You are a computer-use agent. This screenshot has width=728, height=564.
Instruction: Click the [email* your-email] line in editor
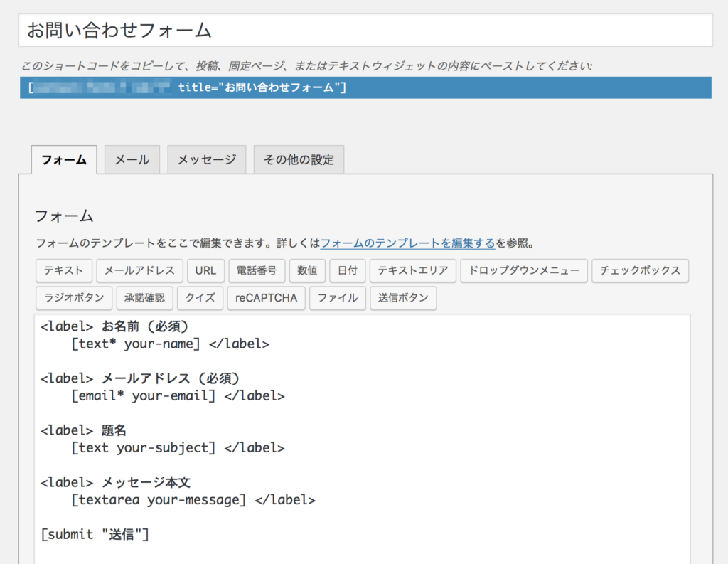[x=178, y=396]
